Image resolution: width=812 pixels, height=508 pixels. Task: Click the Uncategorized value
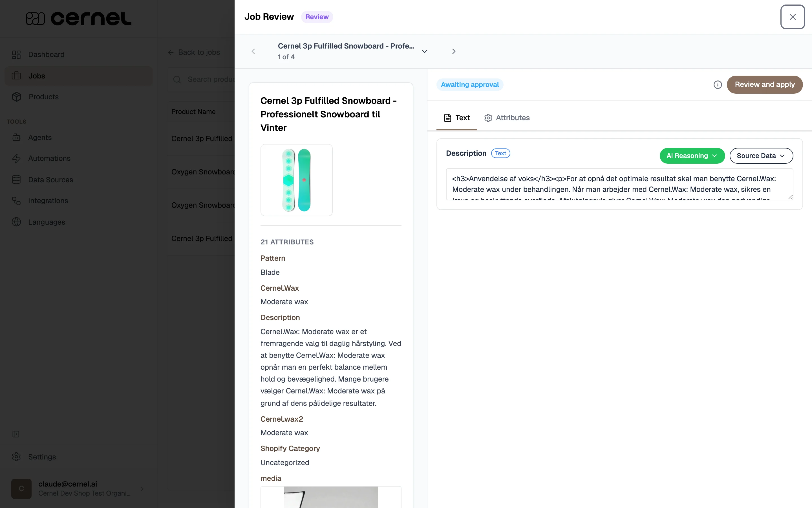coord(285,463)
